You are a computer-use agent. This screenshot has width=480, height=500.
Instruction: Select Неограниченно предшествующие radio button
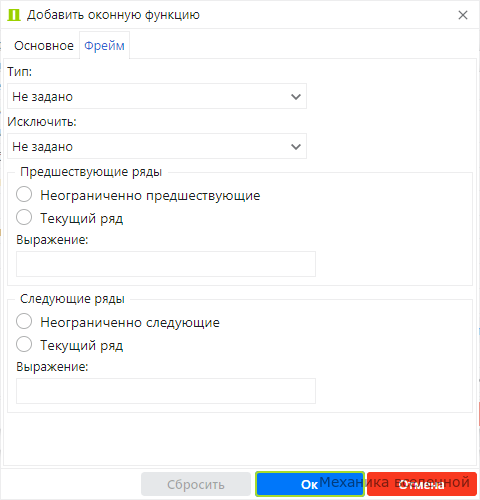pos(24,194)
